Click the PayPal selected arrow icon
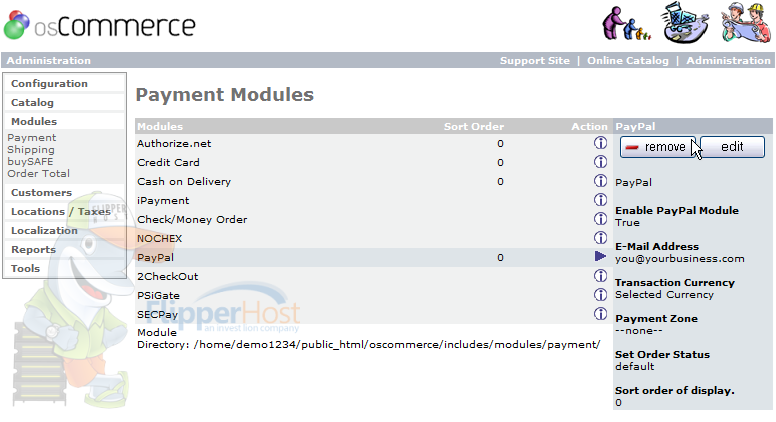The height and width of the screenshot is (422, 776). 600,256
